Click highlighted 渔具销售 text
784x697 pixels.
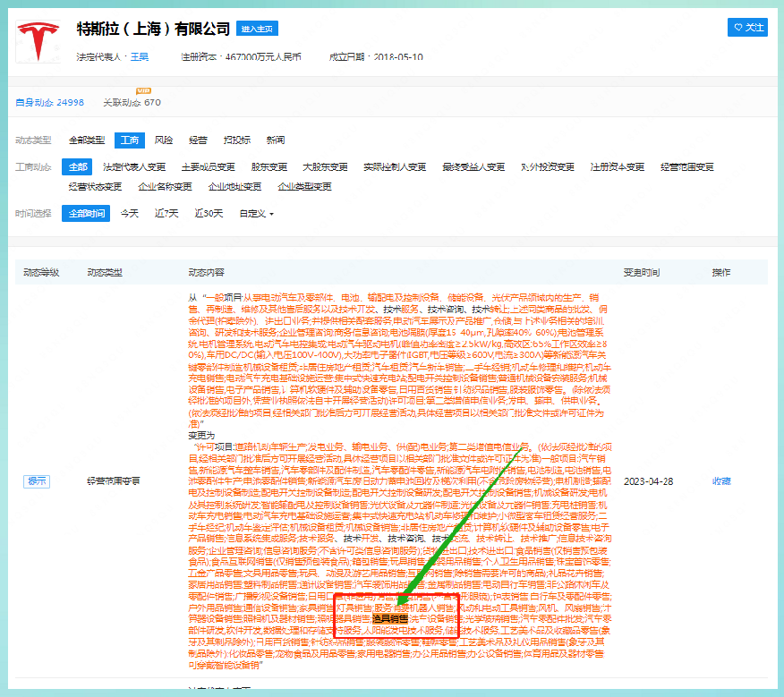point(390,619)
